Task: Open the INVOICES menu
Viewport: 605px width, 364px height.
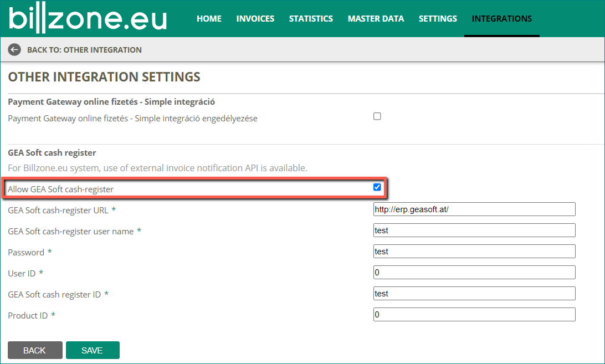Action: click(x=255, y=18)
